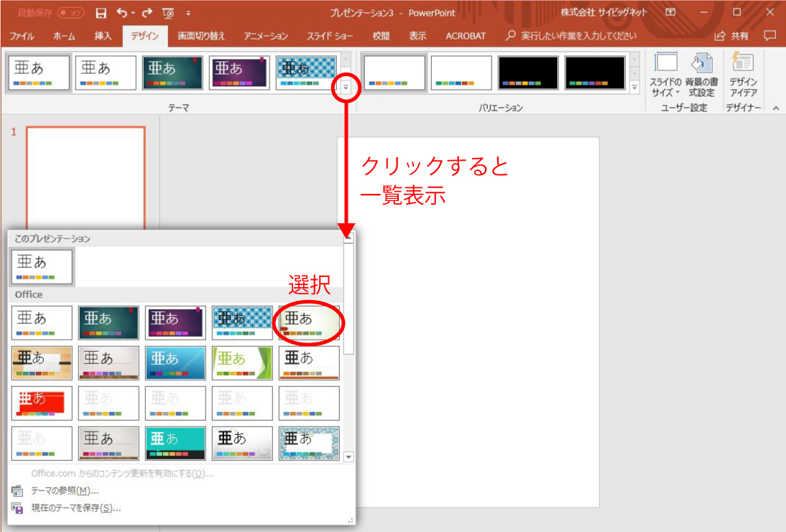This screenshot has width=786, height=532.
Task: Switch to the アニメーション tab
Action: click(x=264, y=35)
